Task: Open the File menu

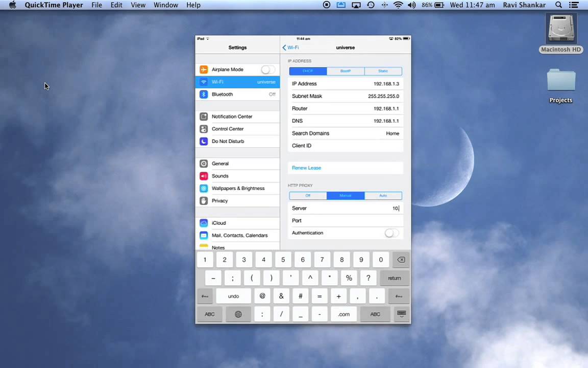Action: pos(97,5)
